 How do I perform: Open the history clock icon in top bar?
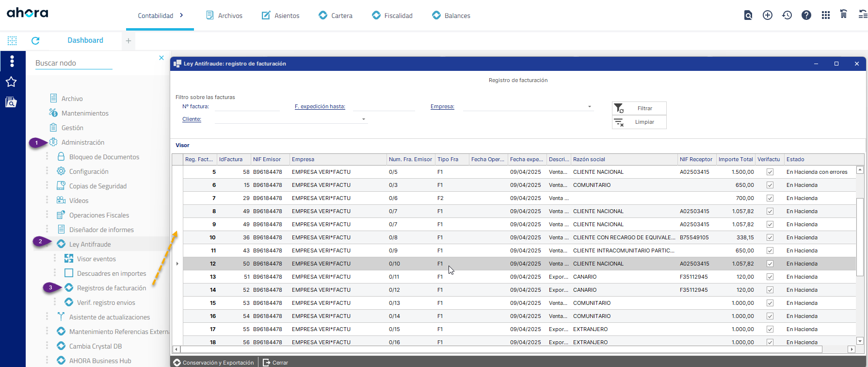point(787,16)
